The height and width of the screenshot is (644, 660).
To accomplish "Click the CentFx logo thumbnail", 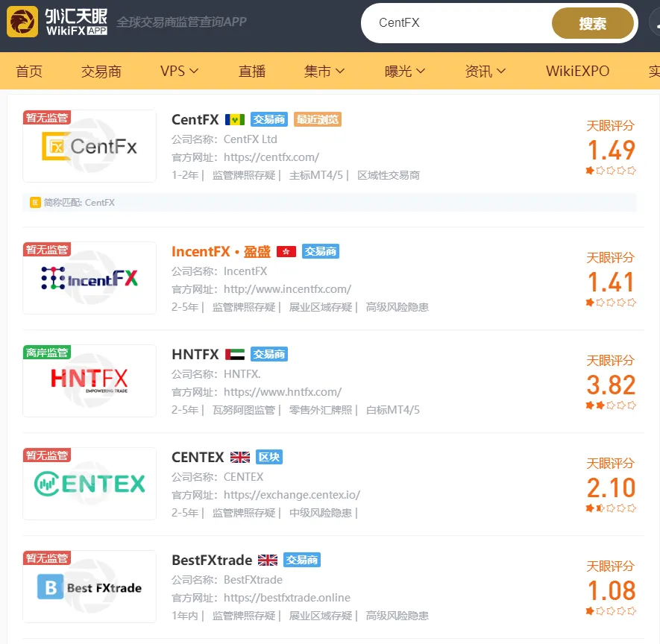I will pyautogui.click(x=89, y=146).
